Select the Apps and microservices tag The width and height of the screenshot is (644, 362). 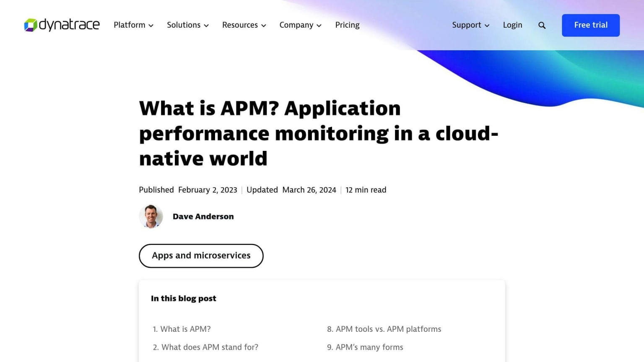click(201, 256)
